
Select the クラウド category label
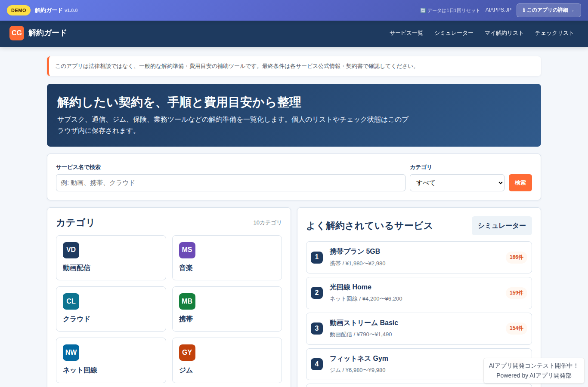pyautogui.click(x=77, y=319)
